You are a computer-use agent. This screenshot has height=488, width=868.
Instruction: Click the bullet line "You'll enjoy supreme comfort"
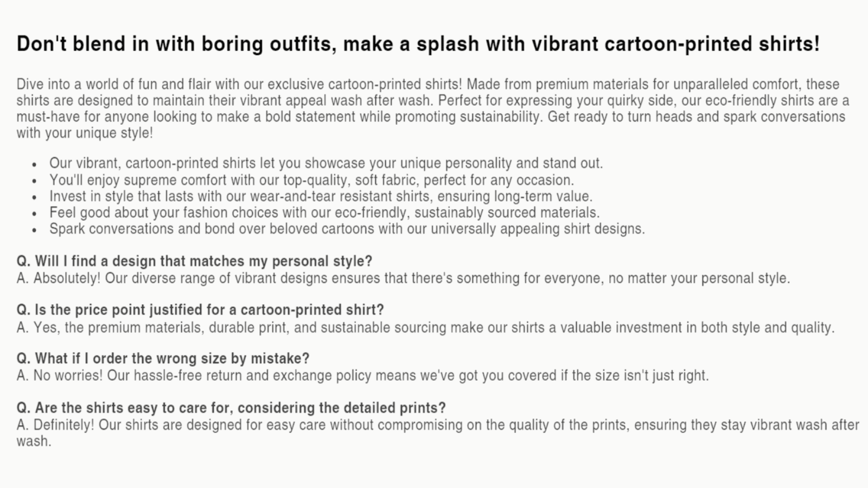coord(311,180)
